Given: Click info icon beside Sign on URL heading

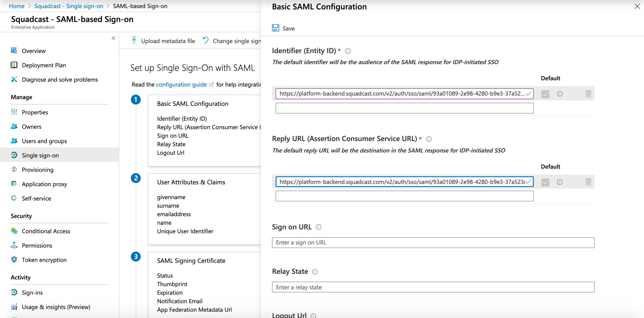Looking at the screenshot, I should pyautogui.click(x=318, y=227).
